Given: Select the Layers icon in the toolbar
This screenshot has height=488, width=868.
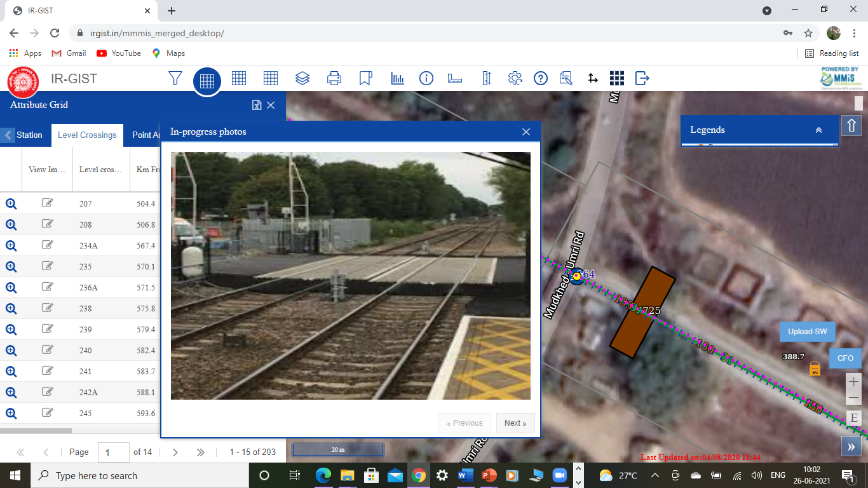Looking at the screenshot, I should 302,78.
